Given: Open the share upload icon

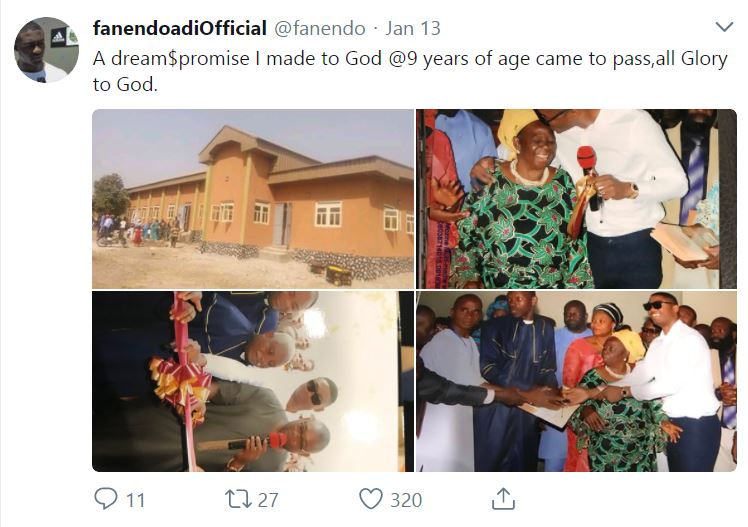Looking at the screenshot, I should tap(504, 498).
